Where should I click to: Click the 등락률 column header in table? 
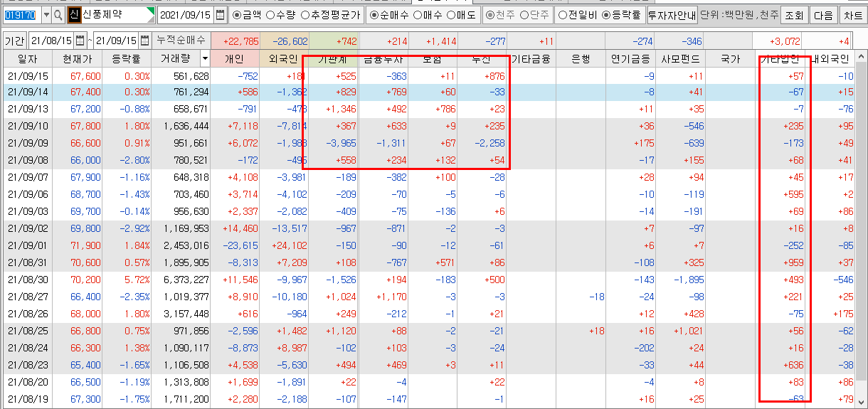[127, 60]
